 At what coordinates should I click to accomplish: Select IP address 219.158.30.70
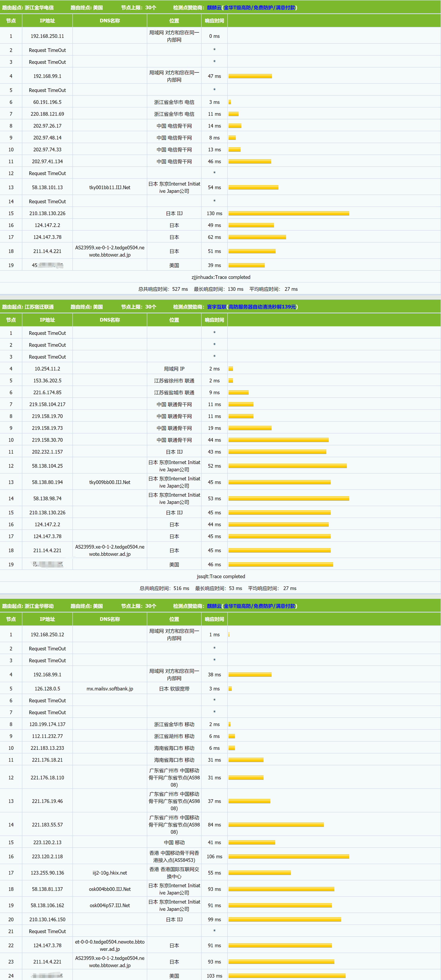[47, 440]
